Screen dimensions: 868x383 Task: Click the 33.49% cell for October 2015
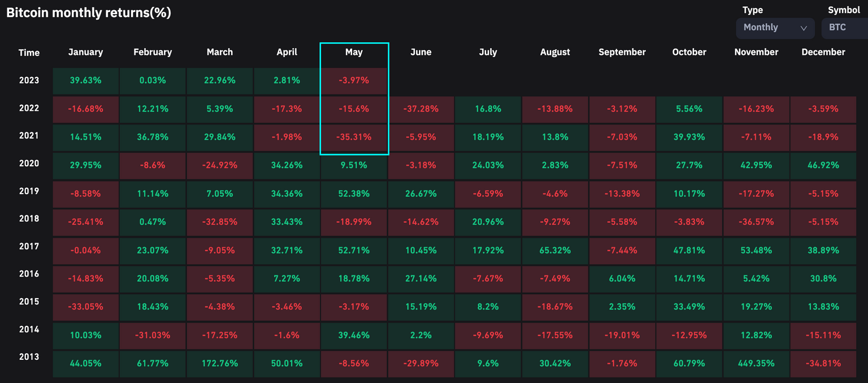[x=689, y=307]
